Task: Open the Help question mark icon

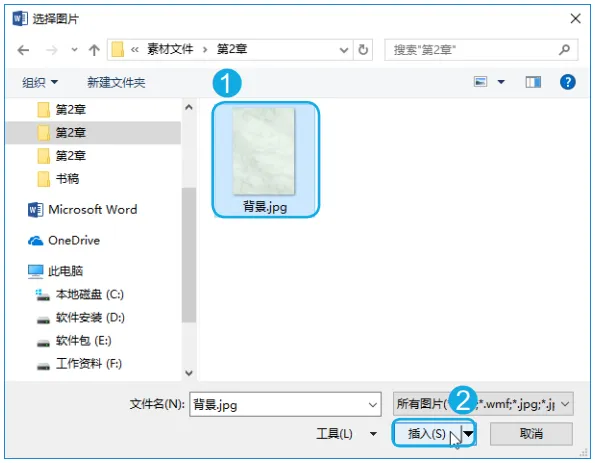Action: click(567, 82)
